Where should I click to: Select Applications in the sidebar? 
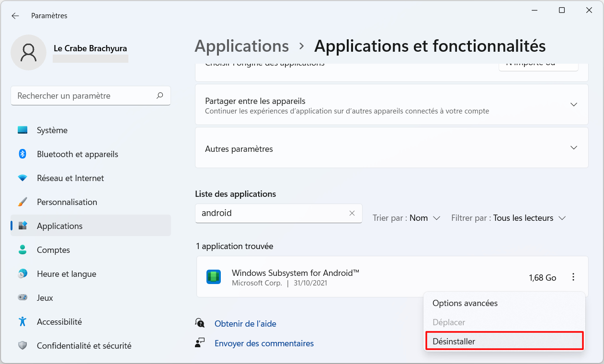(91, 226)
